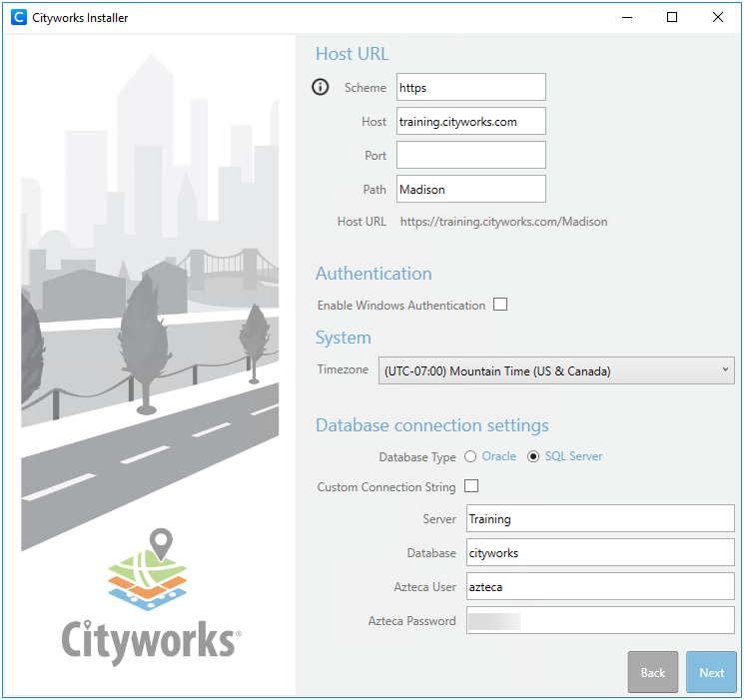
Task: Click the Azteca User field
Action: [x=600, y=586]
